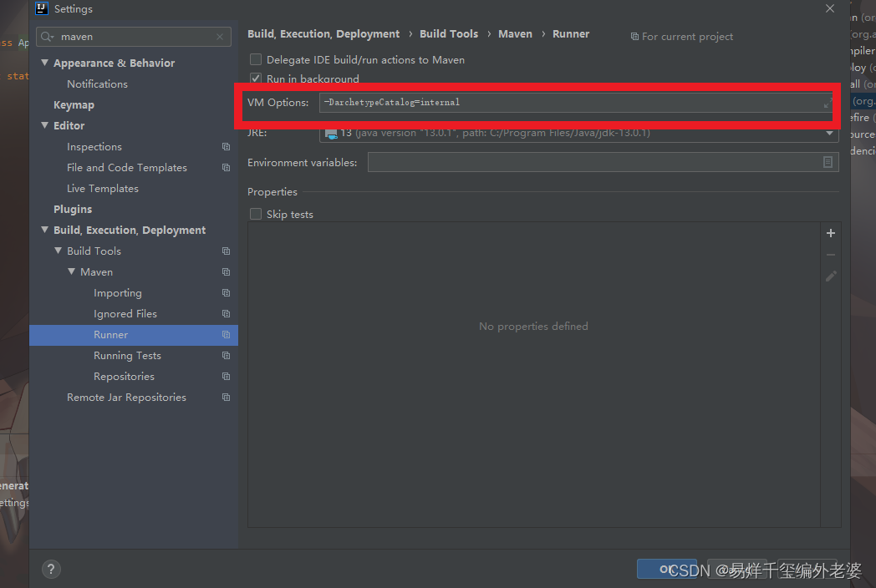Viewport: 876px width, 588px height.
Task: Open the Settings help button
Action: tap(51, 569)
